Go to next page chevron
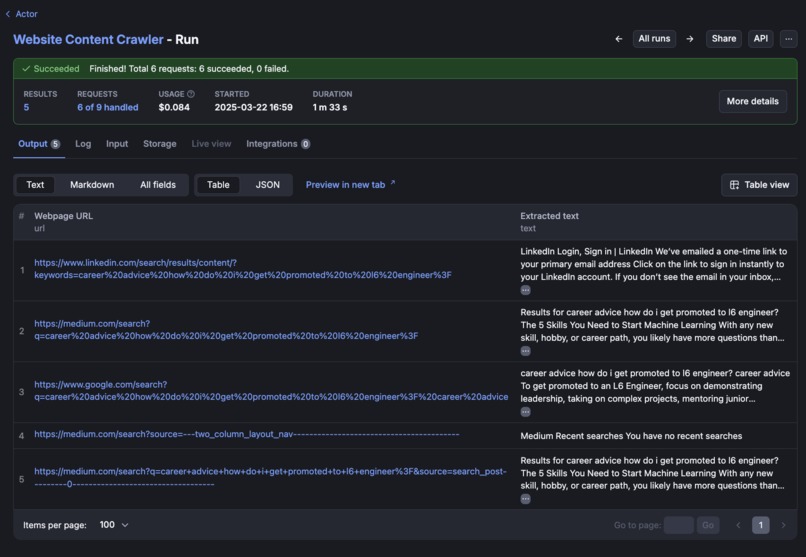 pyautogui.click(x=783, y=525)
